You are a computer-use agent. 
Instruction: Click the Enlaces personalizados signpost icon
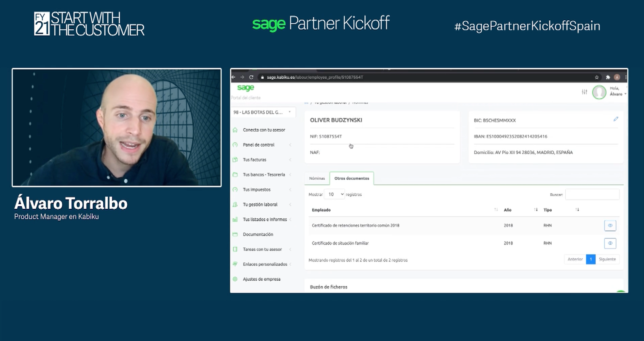tap(235, 264)
